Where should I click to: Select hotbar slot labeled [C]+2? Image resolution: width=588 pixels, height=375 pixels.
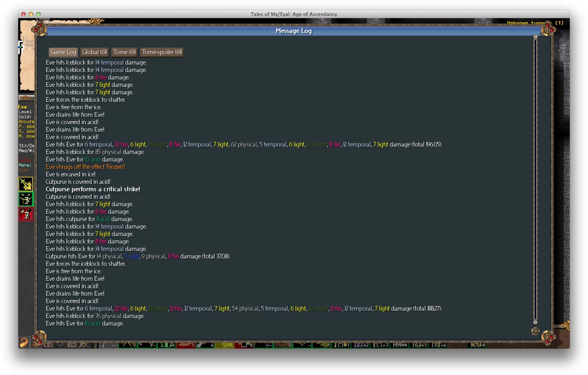click(x=361, y=345)
